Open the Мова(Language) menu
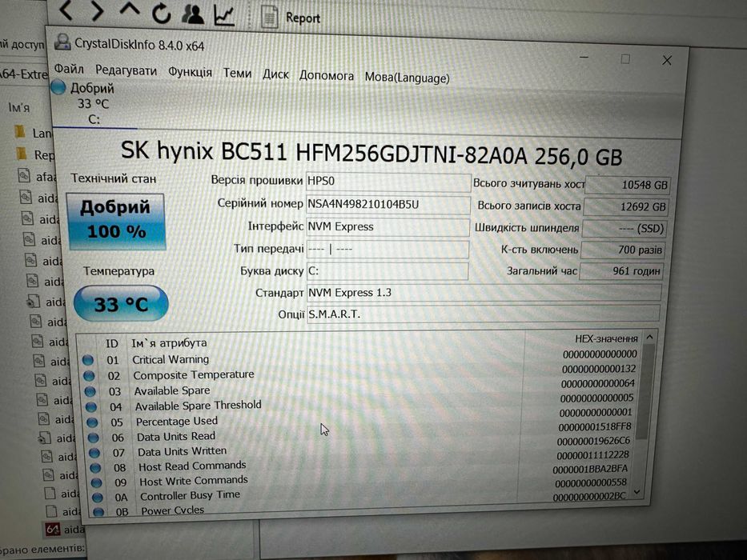This screenshot has width=747, height=560. coord(407,78)
